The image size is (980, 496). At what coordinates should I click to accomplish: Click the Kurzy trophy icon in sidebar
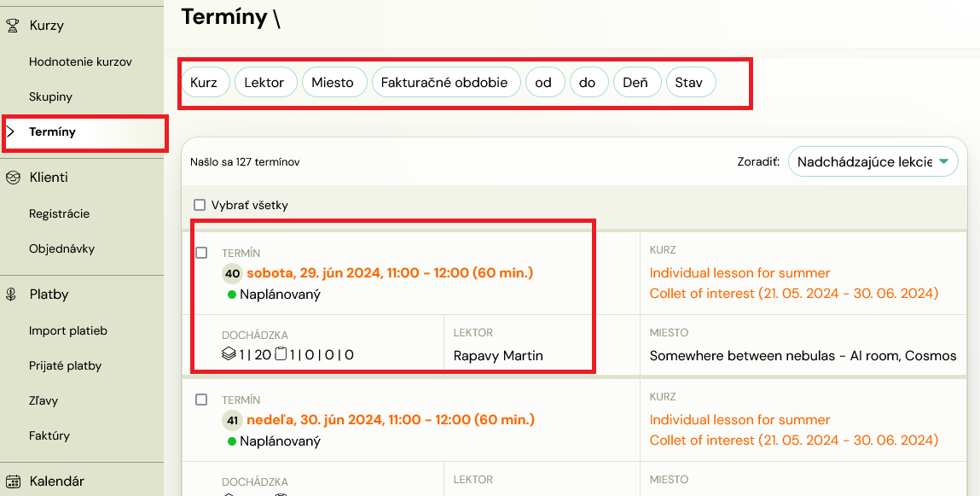(13, 26)
